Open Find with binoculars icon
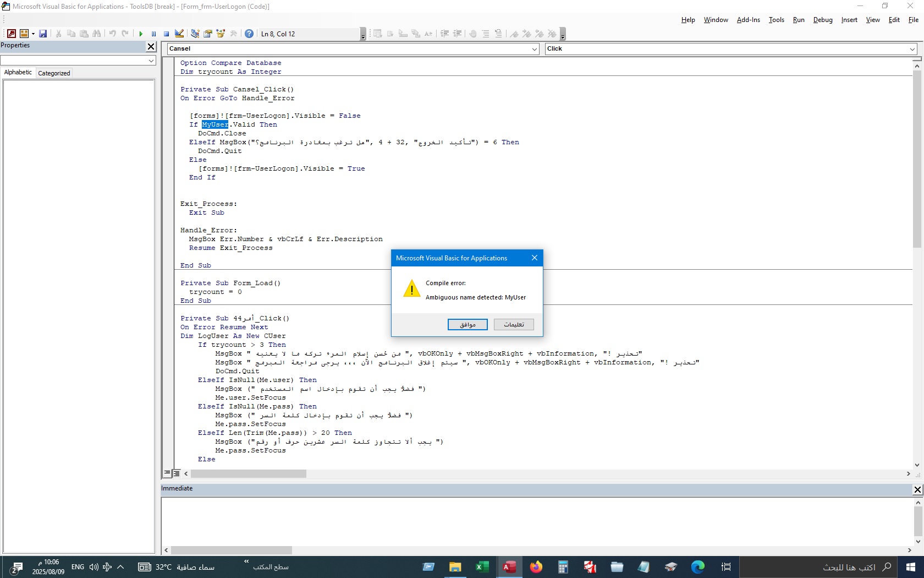 [x=97, y=34]
